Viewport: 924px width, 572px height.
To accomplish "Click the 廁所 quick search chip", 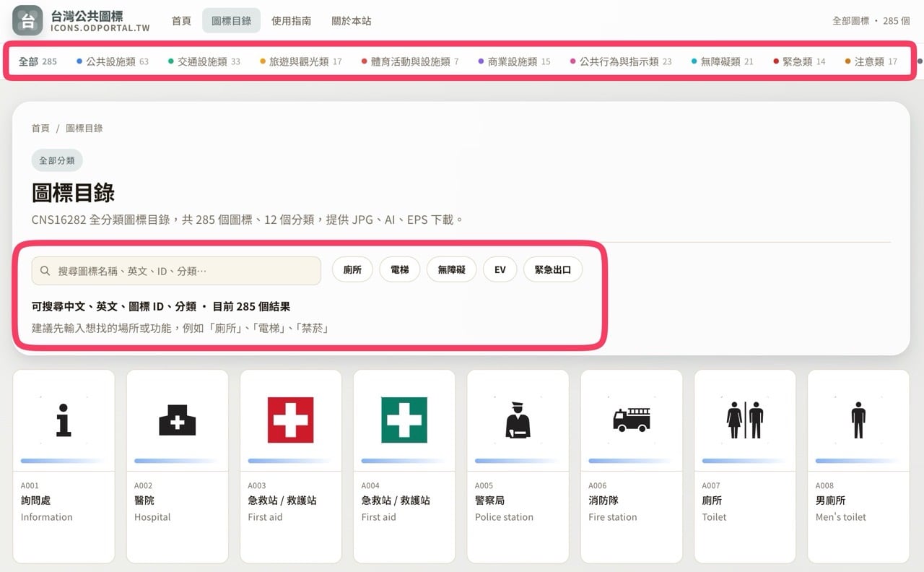I will point(352,270).
